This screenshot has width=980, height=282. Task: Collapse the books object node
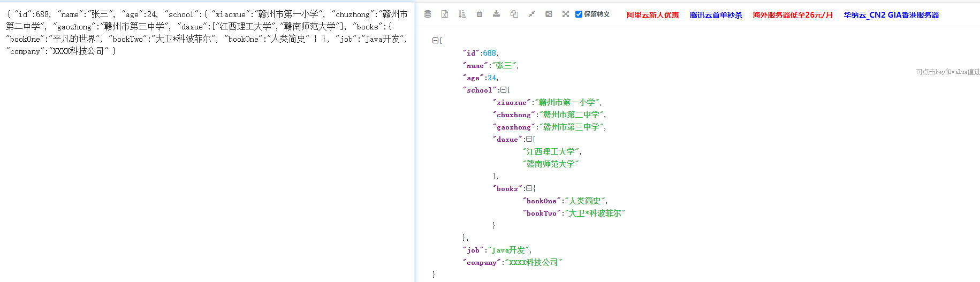click(529, 188)
